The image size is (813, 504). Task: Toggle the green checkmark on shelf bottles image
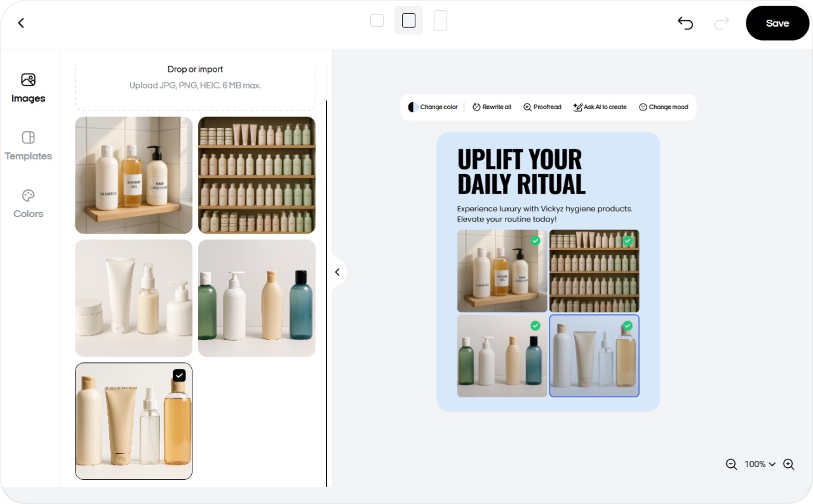click(627, 241)
